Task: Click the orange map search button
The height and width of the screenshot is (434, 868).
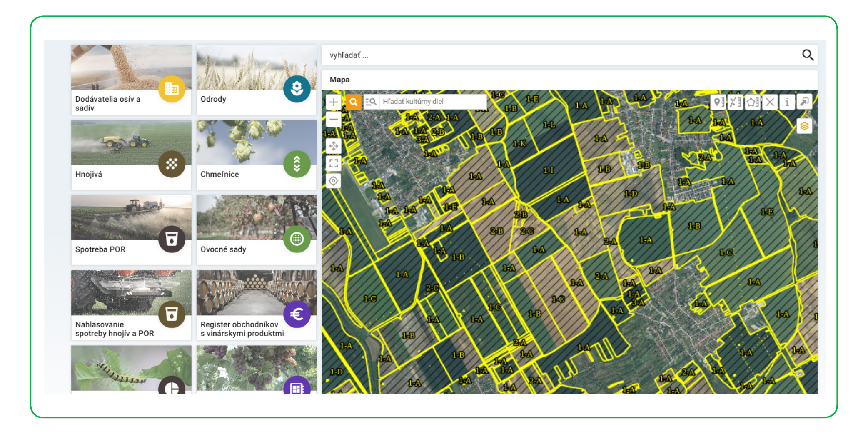Action: point(353,102)
